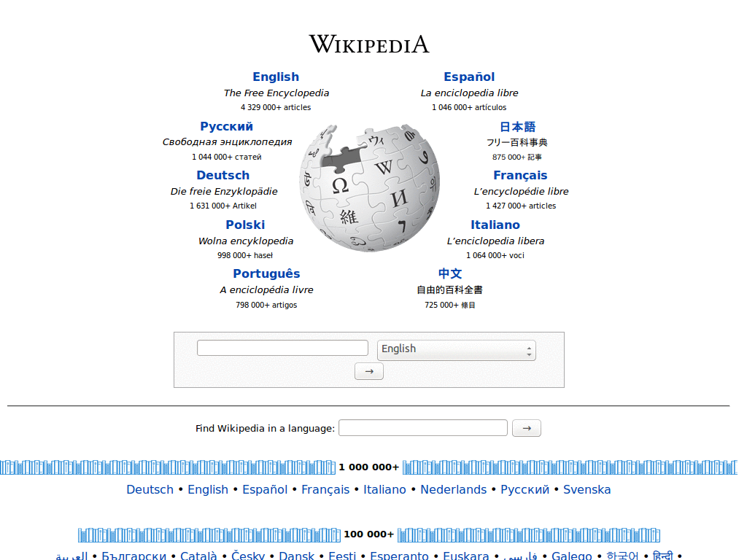Click Français in the 1 000 000+ list

325,490
